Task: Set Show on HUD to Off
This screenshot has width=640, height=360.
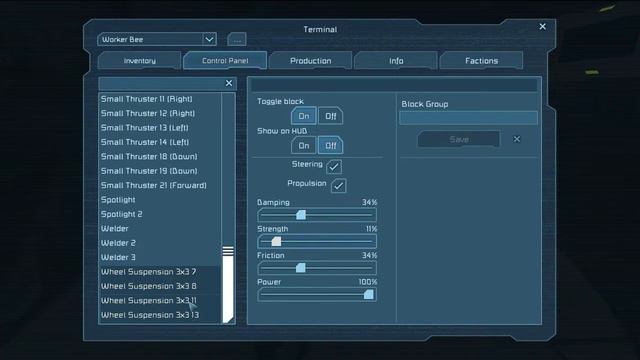Action: coord(331,146)
